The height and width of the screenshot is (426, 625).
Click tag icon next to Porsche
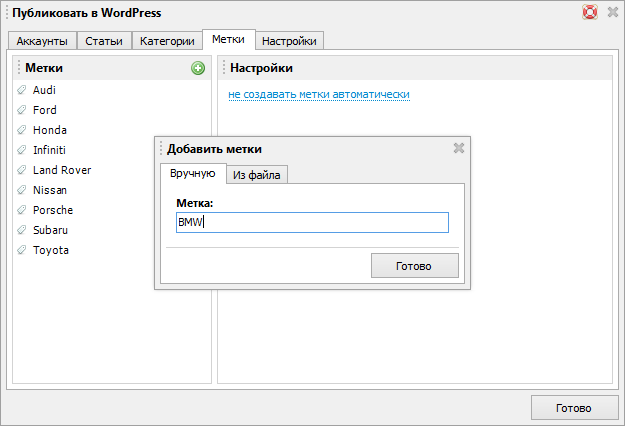point(22,210)
